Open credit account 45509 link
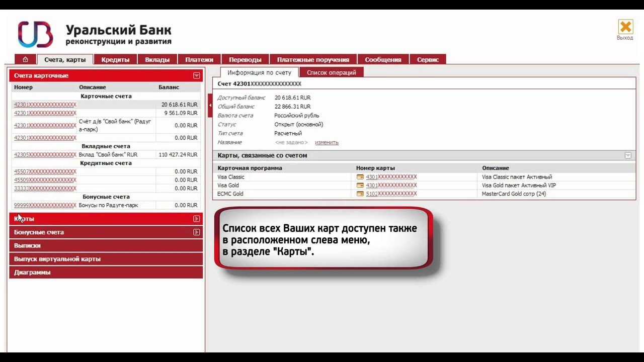Image resolution: width=644 pixels, height=362 pixels. tap(45, 180)
